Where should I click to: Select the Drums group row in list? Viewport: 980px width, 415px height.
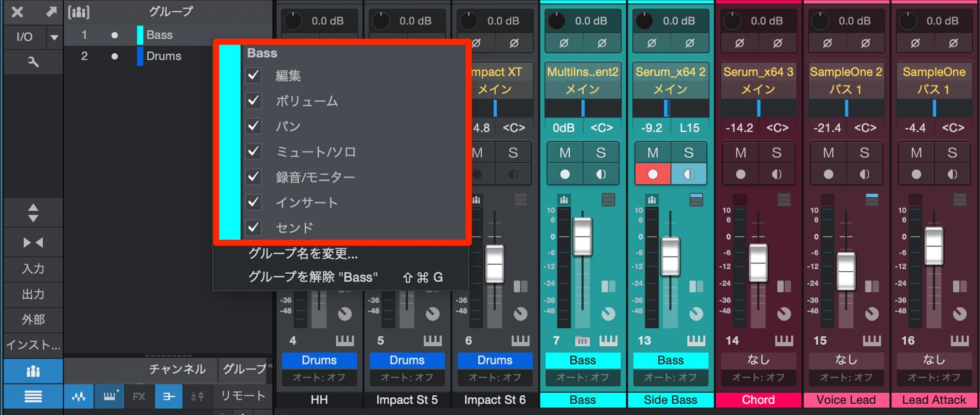pos(167,56)
